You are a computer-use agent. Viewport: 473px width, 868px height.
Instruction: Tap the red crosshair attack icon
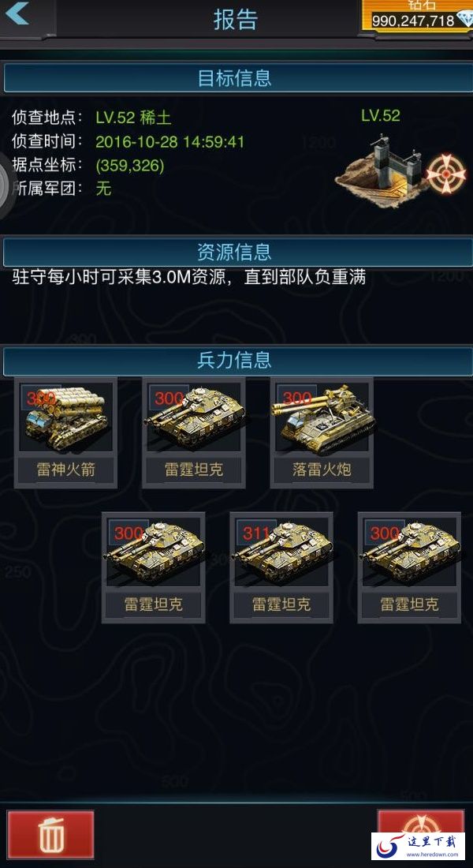(445, 174)
